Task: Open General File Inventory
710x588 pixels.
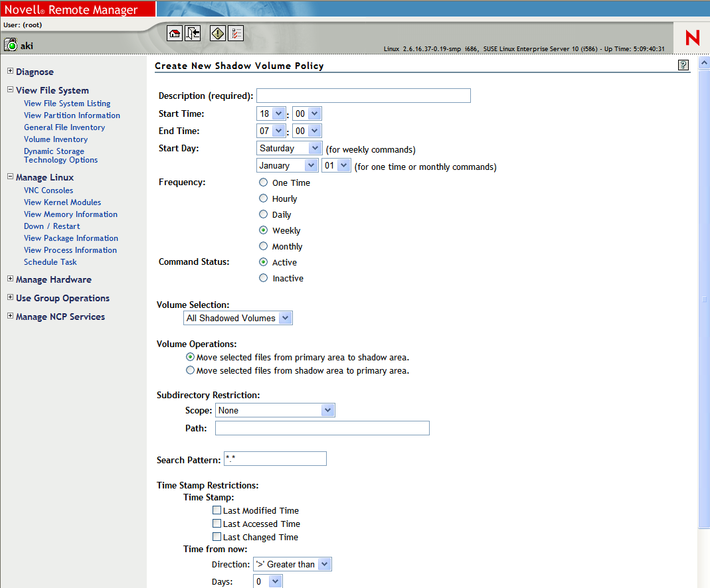Action: pos(64,127)
